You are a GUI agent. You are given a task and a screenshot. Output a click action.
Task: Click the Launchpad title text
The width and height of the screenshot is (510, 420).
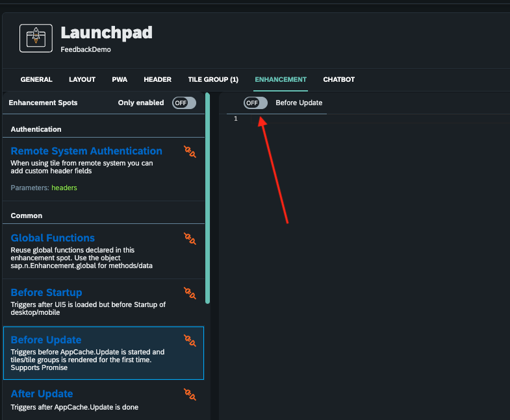pyautogui.click(x=107, y=33)
